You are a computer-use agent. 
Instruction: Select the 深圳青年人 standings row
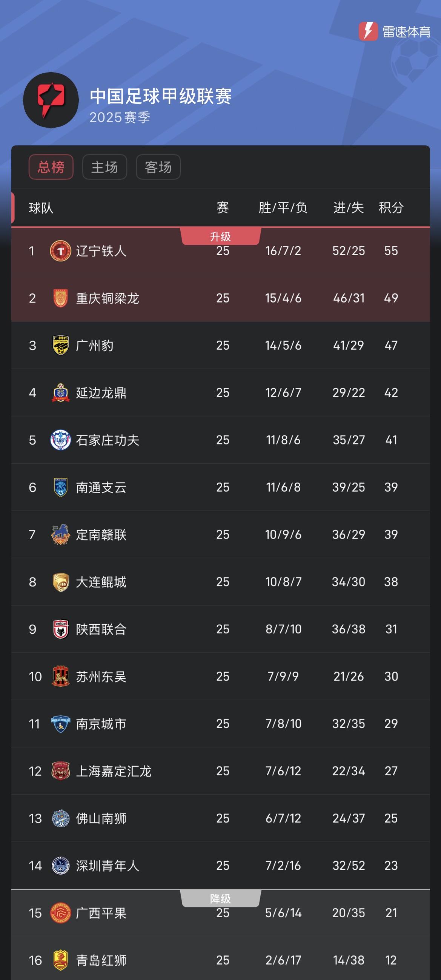point(220,866)
